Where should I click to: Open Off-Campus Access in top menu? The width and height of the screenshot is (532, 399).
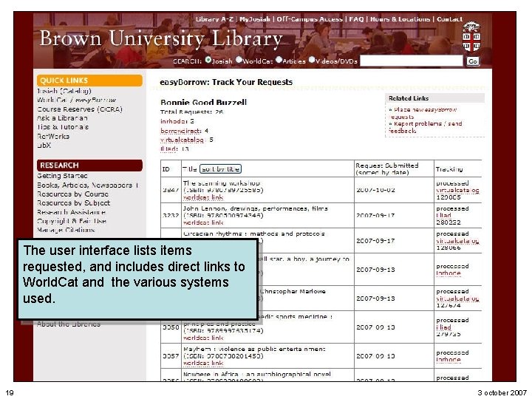click(310, 19)
